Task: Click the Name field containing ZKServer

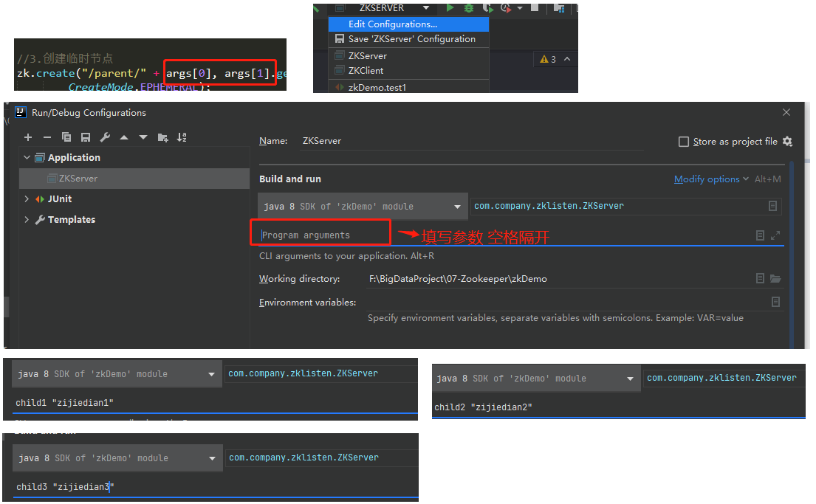Action: [x=471, y=141]
